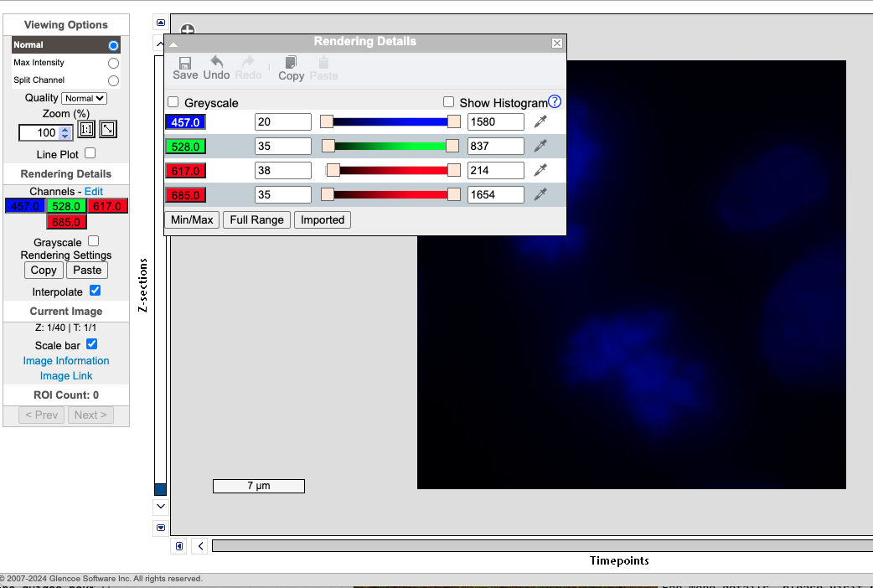Step back one timepoint
The image size is (873, 588).
(x=200, y=546)
